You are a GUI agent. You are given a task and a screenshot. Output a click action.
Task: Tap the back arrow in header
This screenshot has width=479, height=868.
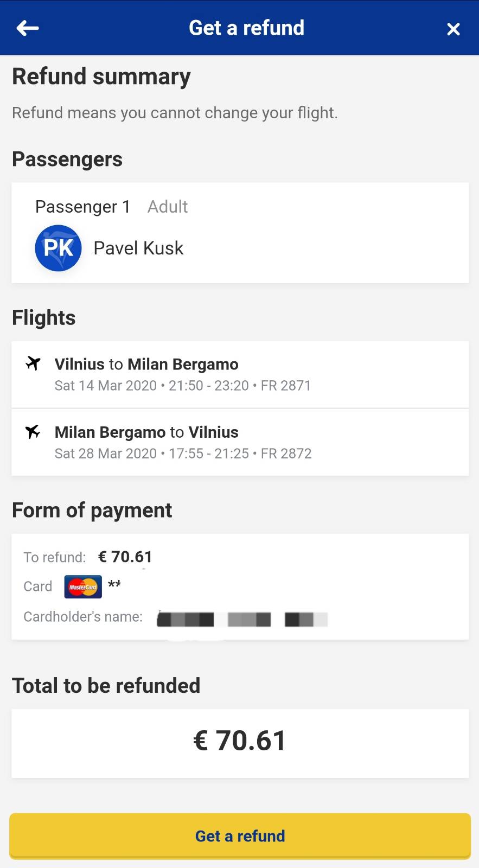[28, 28]
